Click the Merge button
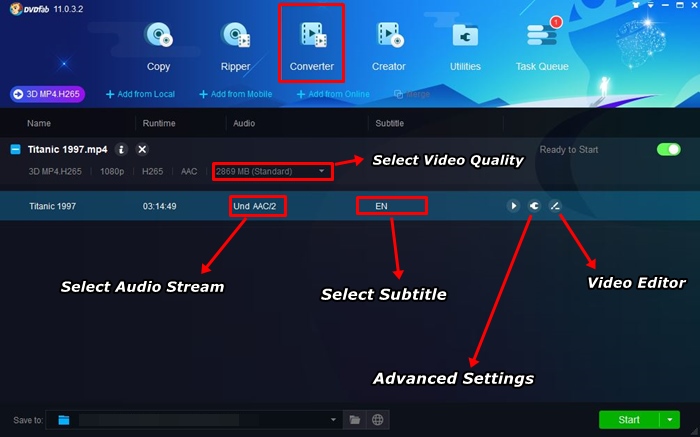Viewport: 700px width, 437px height. click(412, 94)
